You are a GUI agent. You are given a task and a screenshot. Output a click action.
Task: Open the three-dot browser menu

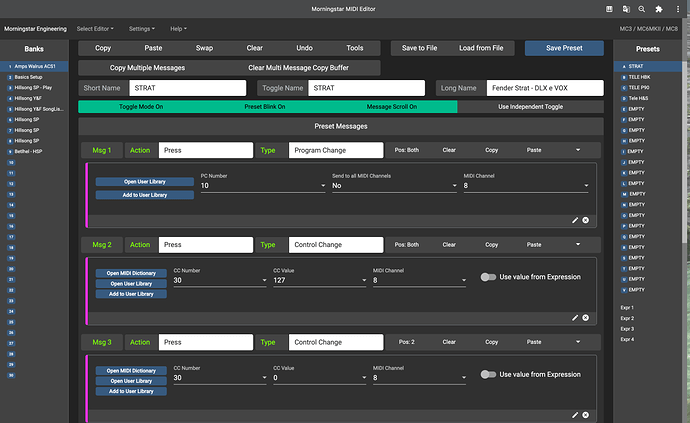point(679,8)
